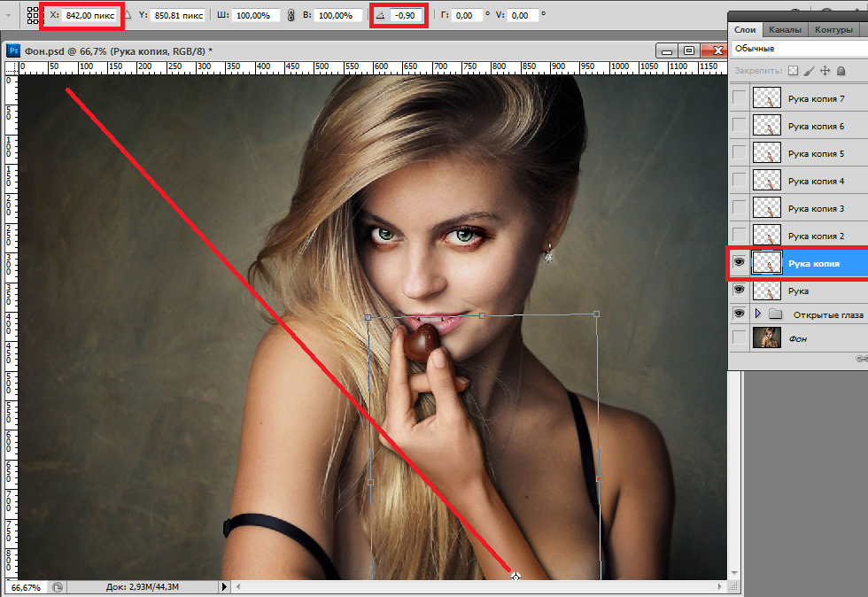Click the top-left transform box corner handle
The image size is (868, 597).
pos(368,318)
